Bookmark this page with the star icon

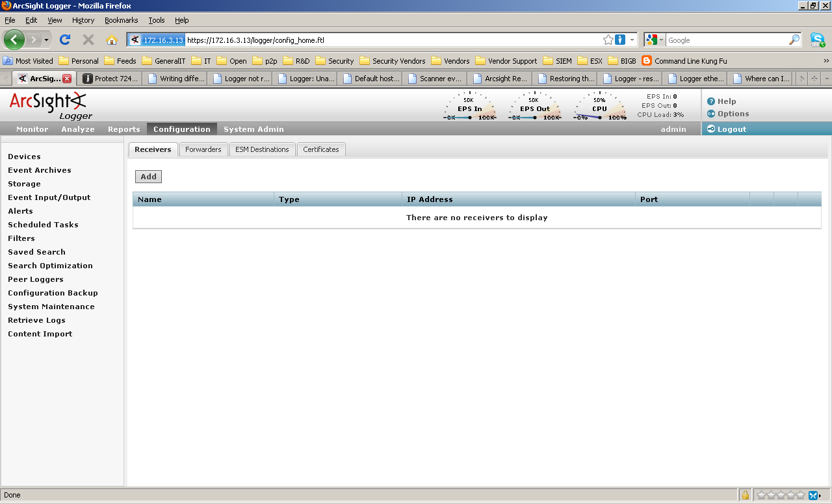tap(608, 40)
